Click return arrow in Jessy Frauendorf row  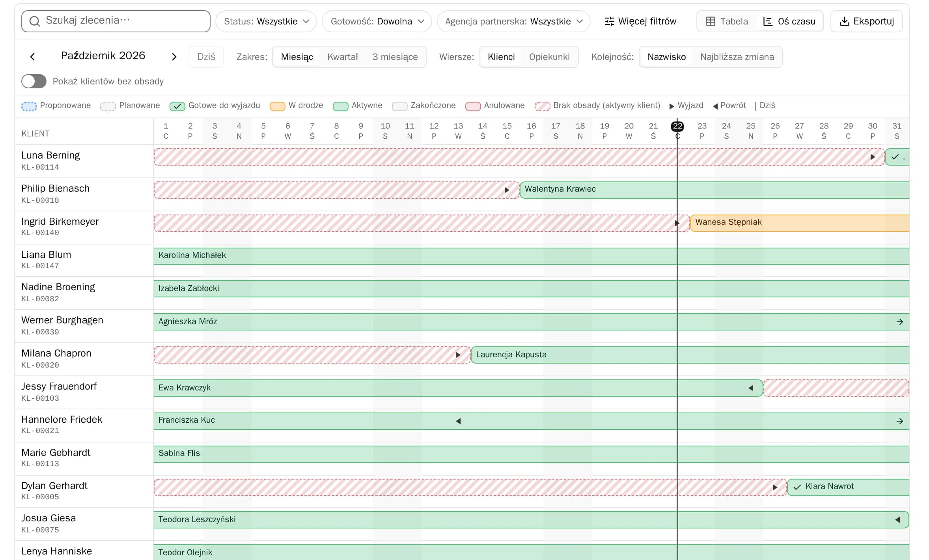pyautogui.click(x=751, y=388)
